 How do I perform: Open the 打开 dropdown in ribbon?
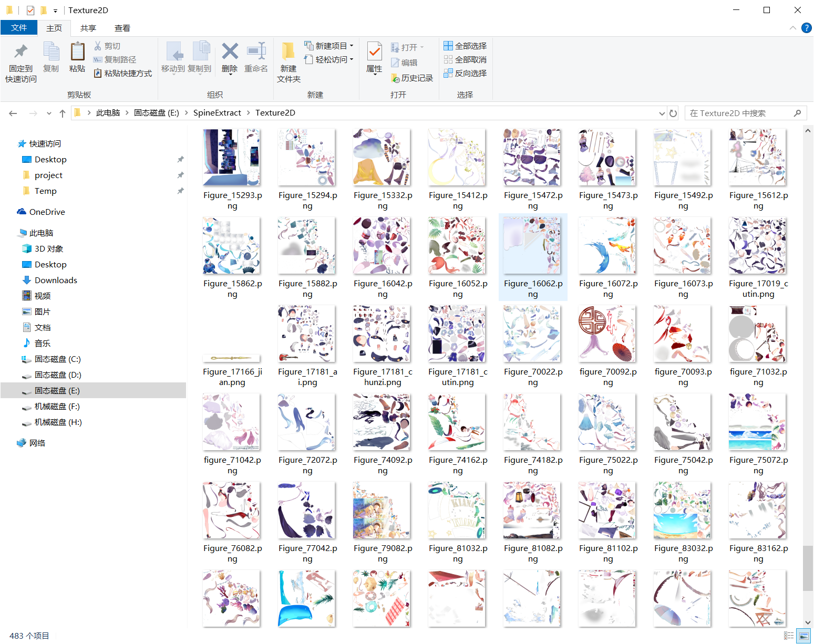[408, 48]
